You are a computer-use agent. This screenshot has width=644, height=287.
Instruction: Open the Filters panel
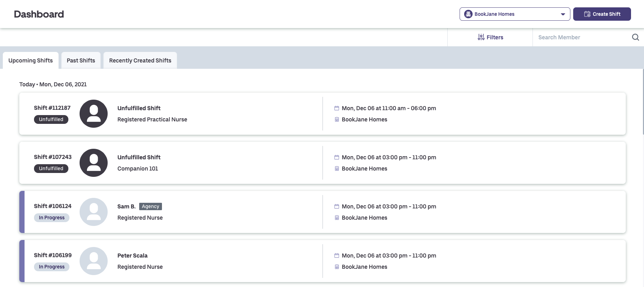pos(490,37)
